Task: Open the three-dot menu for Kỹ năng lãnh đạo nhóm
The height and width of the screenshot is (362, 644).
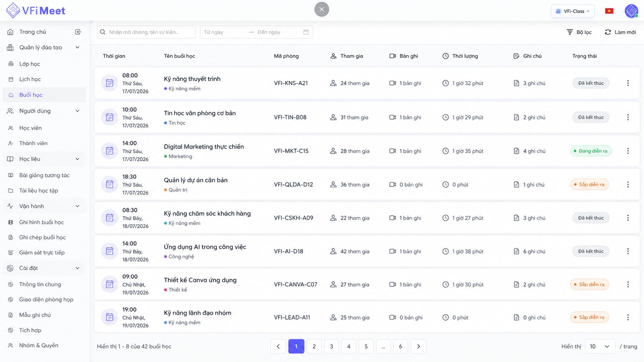Action: [x=628, y=317]
